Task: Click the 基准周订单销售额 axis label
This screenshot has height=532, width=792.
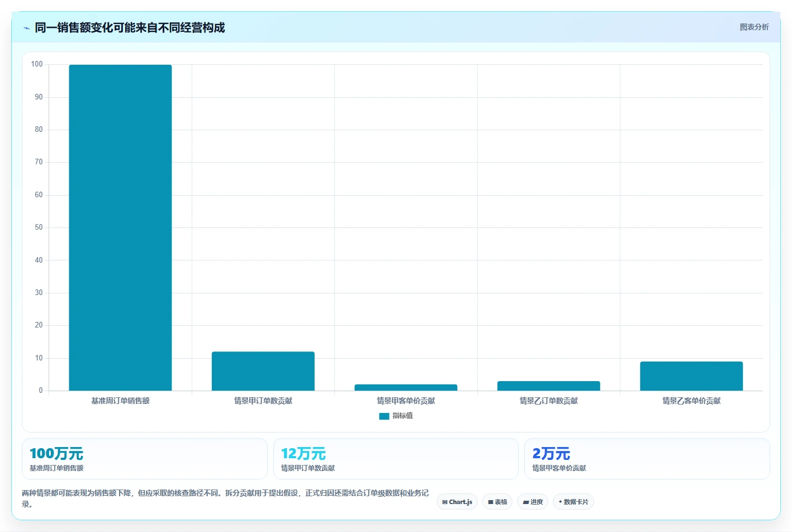Action: (x=120, y=401)
